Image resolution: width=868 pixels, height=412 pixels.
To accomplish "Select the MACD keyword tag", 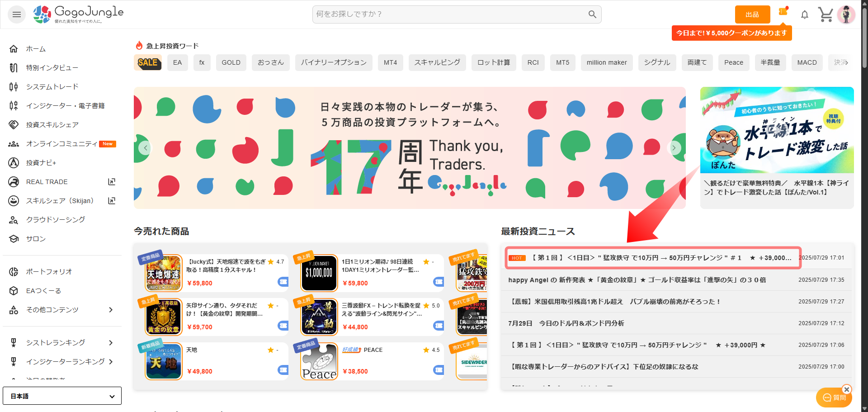I will click(x=807, y=62).
